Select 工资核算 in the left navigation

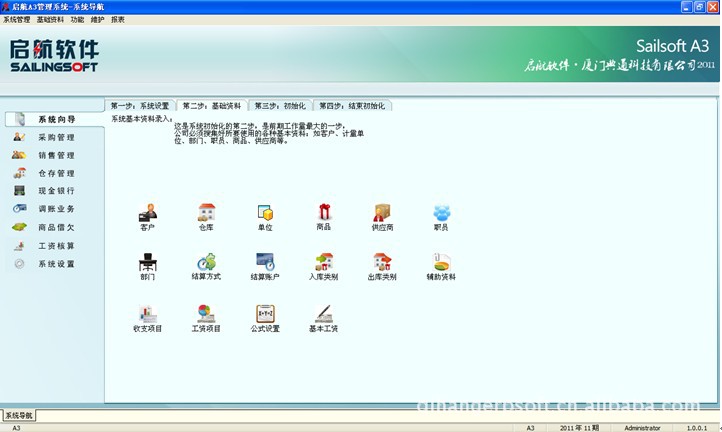[x=55, y=245]
